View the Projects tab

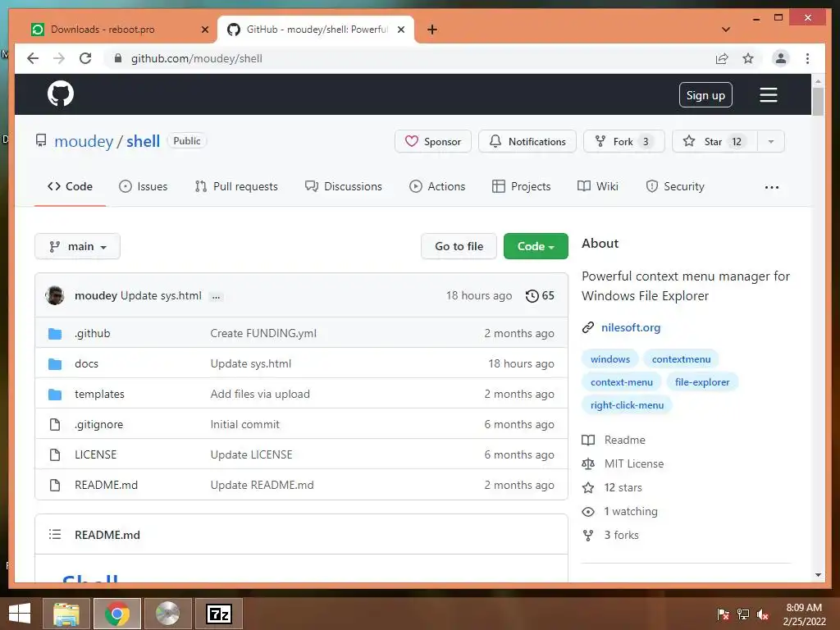521,186
